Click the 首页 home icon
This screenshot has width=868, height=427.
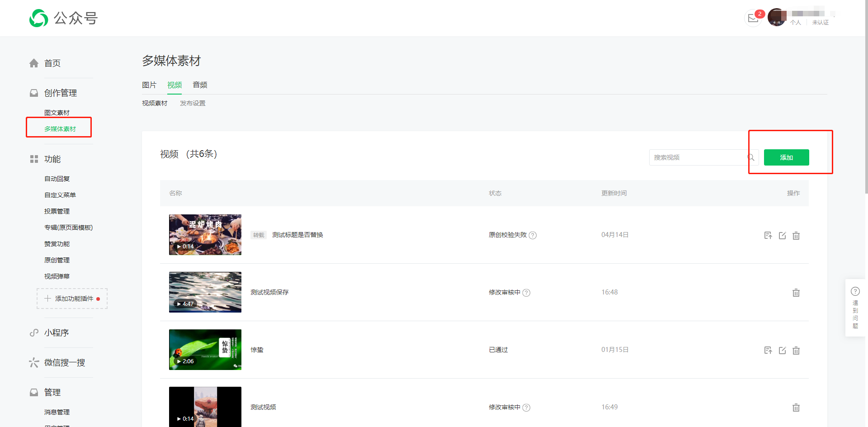[34, 63]
